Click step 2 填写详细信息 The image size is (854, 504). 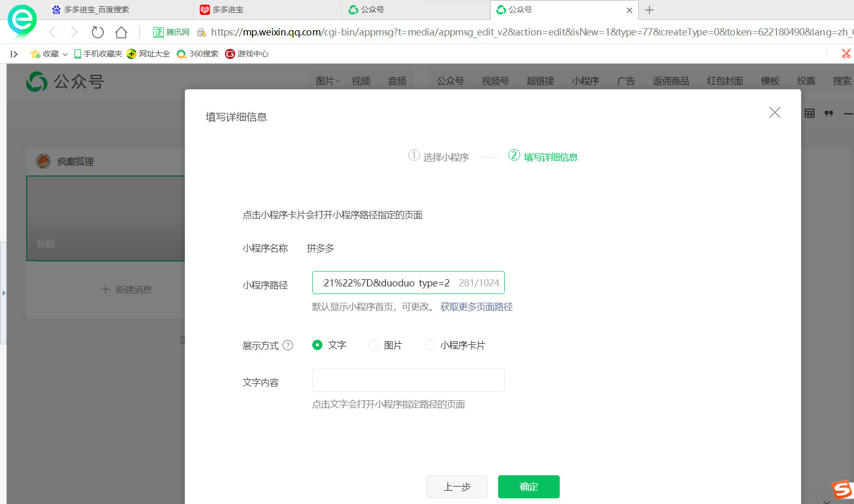click(x=543, y=157)
